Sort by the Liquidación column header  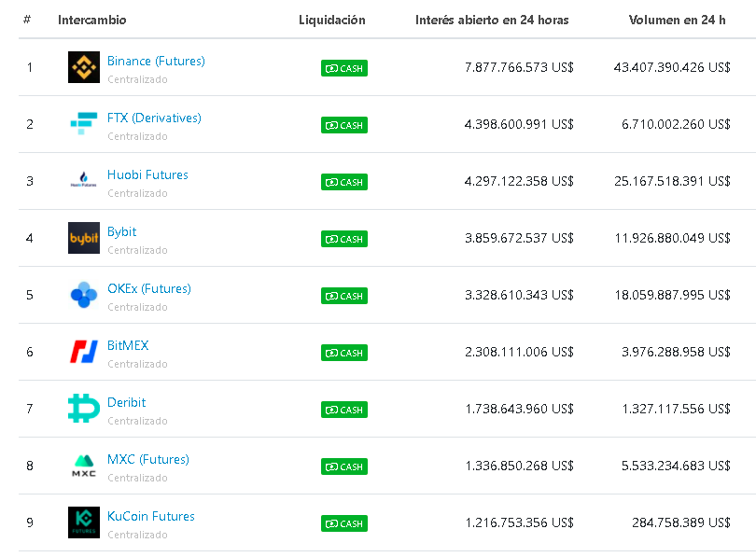tap(332, 20)
